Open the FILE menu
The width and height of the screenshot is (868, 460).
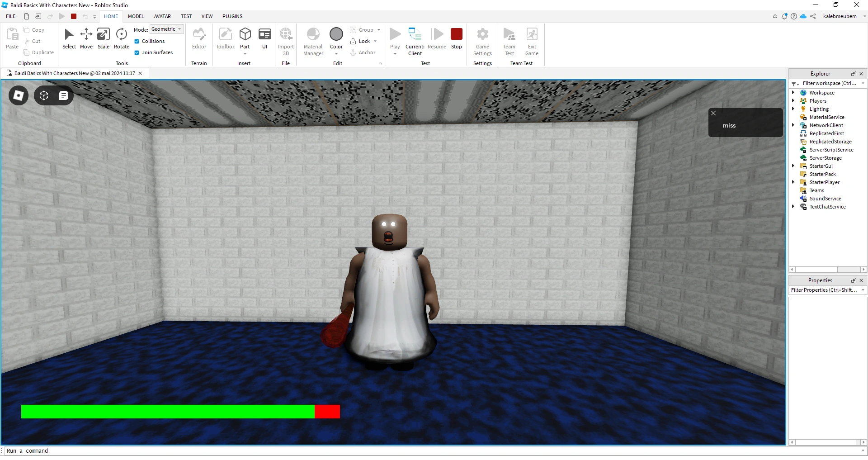(x=11, y=16)
